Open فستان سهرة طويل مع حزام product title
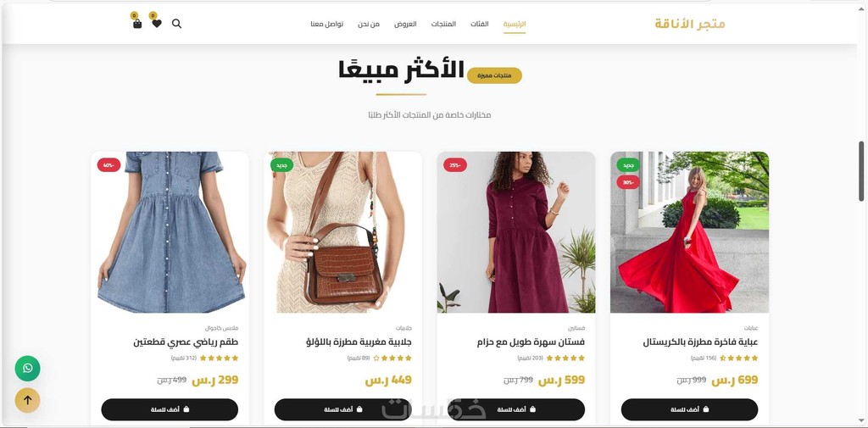The height and width of the screenshot is (428, 868). click(531, 342)
